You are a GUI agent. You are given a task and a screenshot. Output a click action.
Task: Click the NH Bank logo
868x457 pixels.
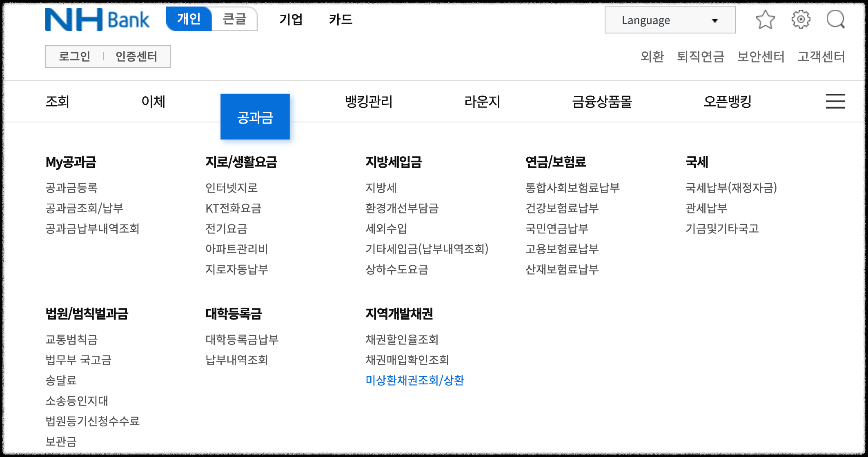coord(96,19)
